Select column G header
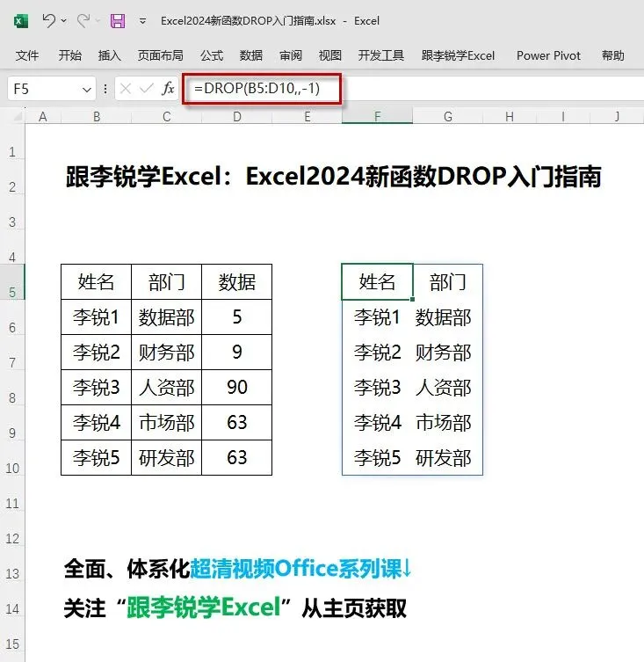644x662 pixels. 448,117
